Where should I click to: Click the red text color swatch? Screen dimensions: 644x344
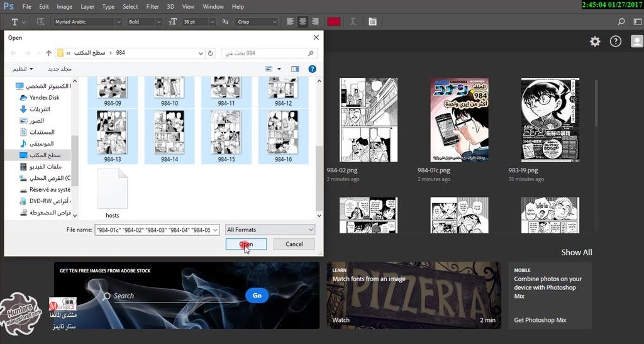click(333, 22)
